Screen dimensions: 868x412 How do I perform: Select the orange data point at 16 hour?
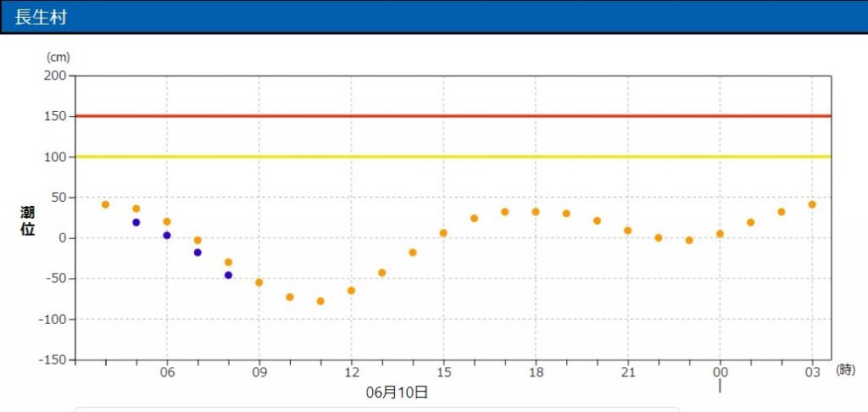[x=475, y=219]
